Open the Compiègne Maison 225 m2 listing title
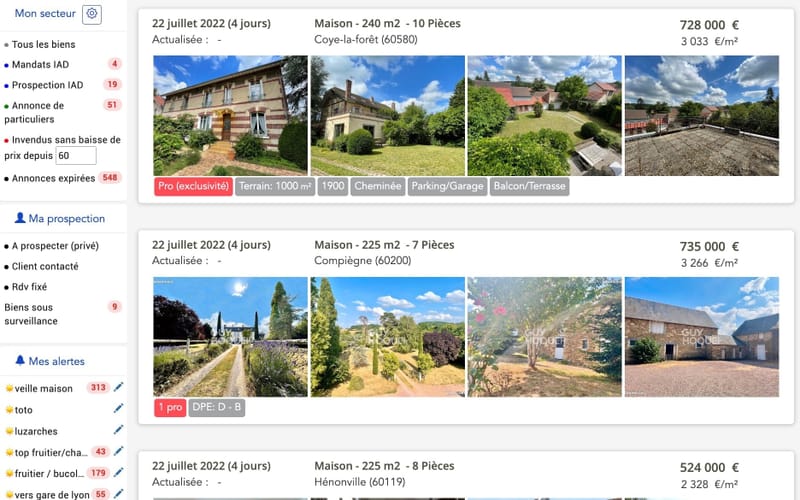 [x=384, y=245]
